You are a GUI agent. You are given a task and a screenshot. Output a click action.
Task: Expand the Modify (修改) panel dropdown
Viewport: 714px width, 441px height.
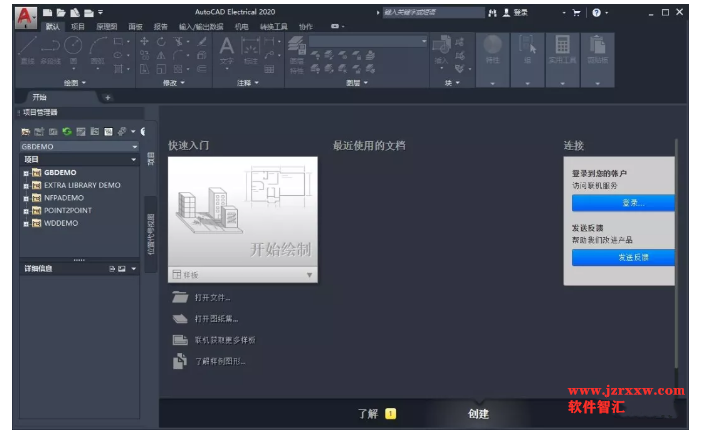point(174,83)
